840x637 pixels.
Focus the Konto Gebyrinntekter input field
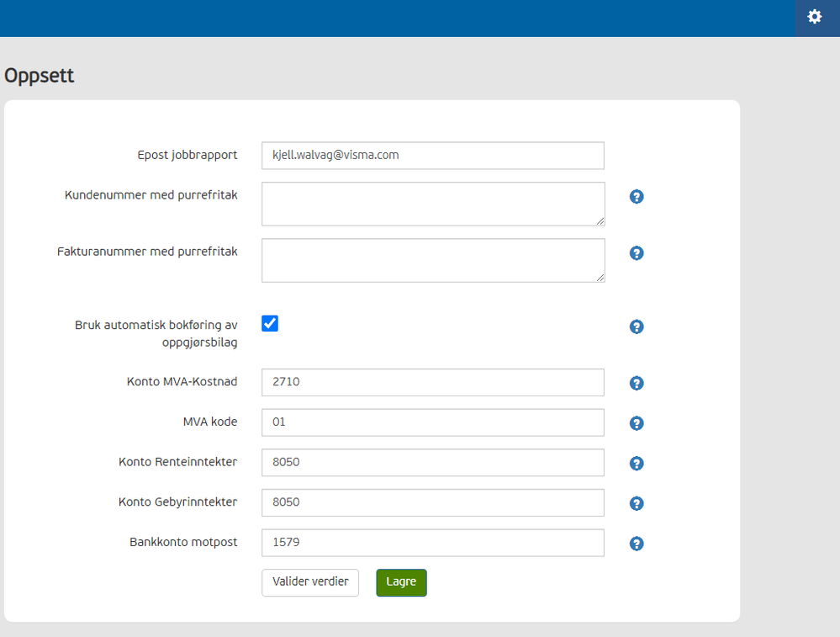point(433,502)
